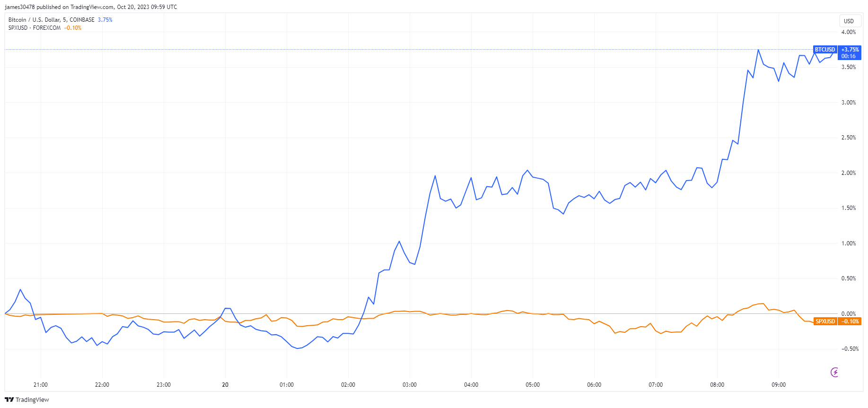Click the purple lightning bolt icon

[835, 373]
